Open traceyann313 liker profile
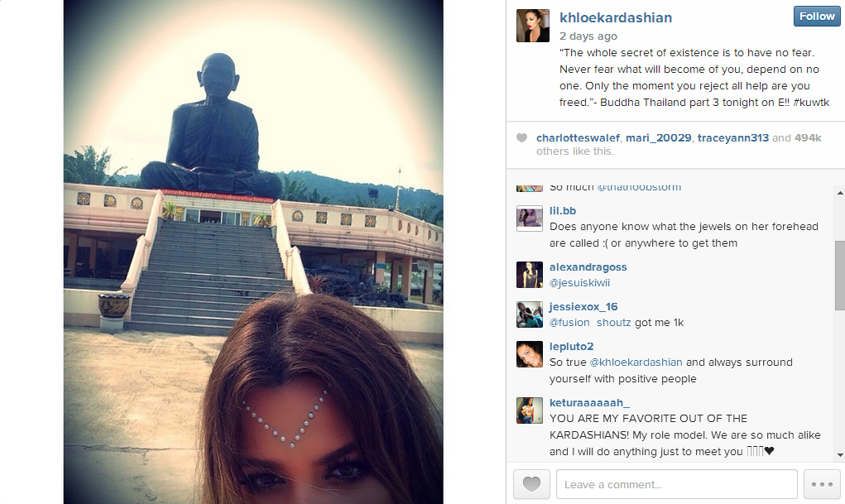Screen dimensions: 845x504 click(733, 138)
